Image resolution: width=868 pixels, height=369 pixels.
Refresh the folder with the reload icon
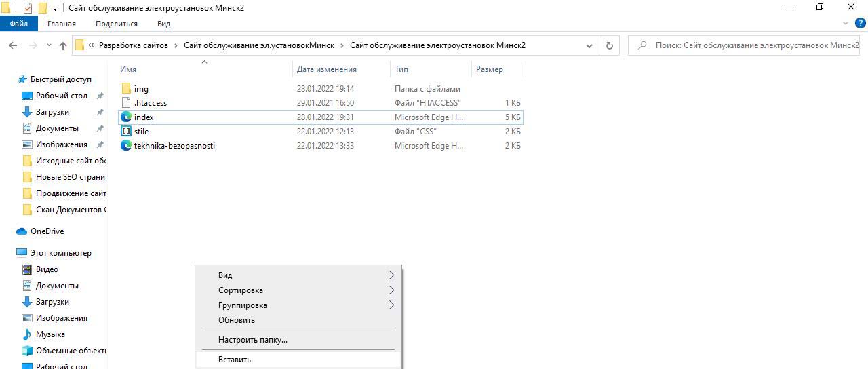[x=609, y=45]
